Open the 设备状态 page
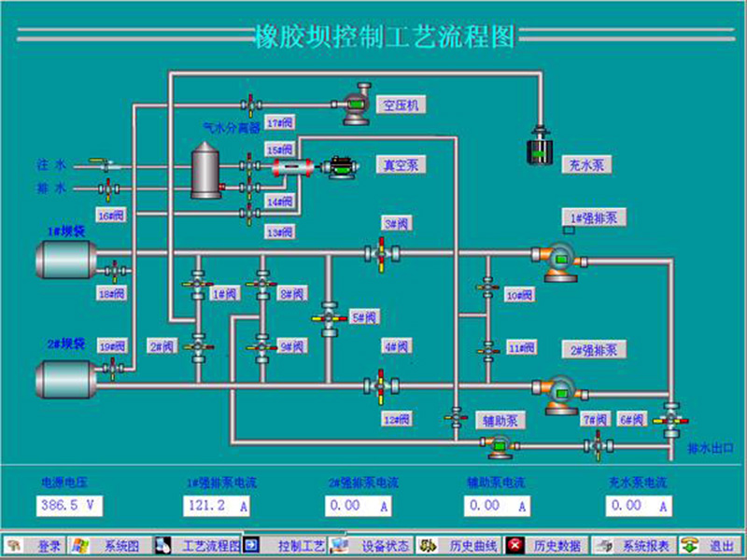This screenshot has height=560, width=747. click(371, 545)
